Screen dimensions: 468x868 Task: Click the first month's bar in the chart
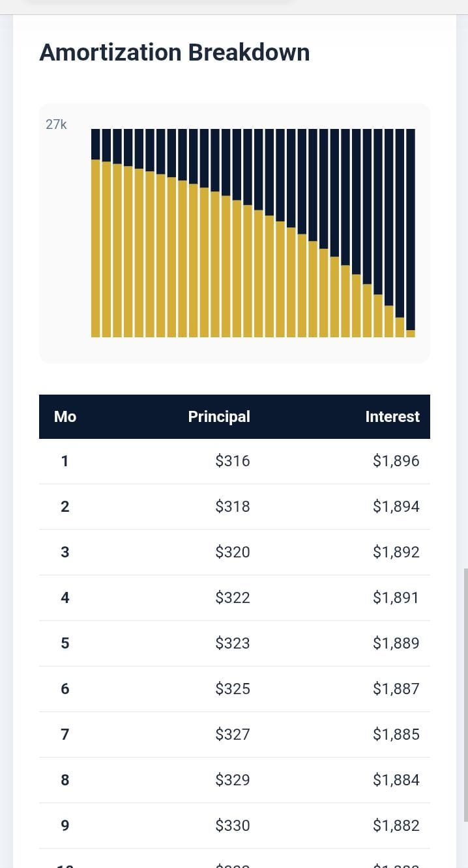[x=95, y=234]
